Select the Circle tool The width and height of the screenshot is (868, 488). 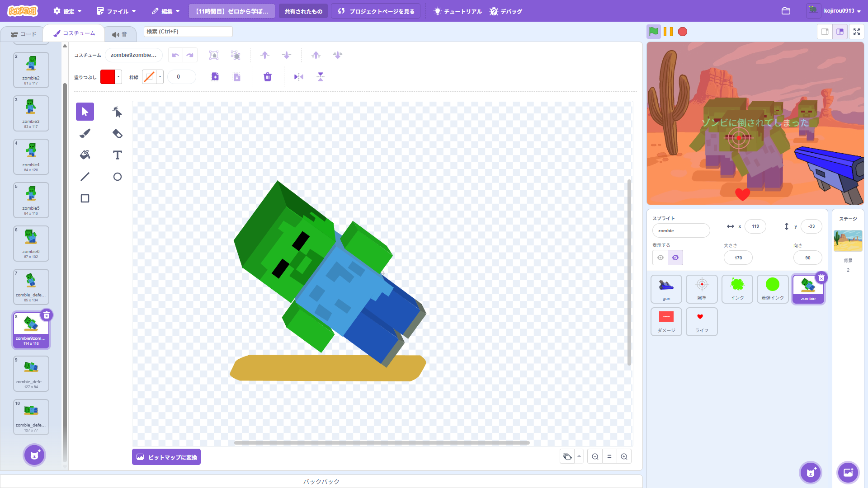[117, 177]
